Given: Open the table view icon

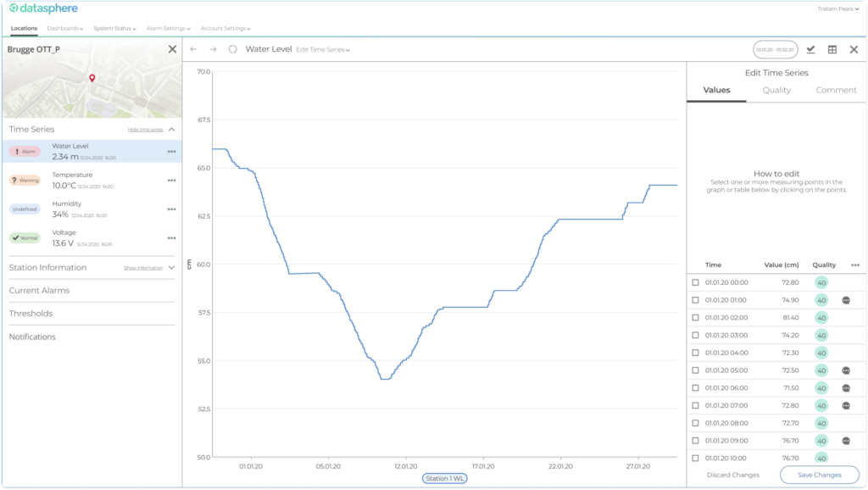Looking at the screenshot, I should (x=832, y=49).
